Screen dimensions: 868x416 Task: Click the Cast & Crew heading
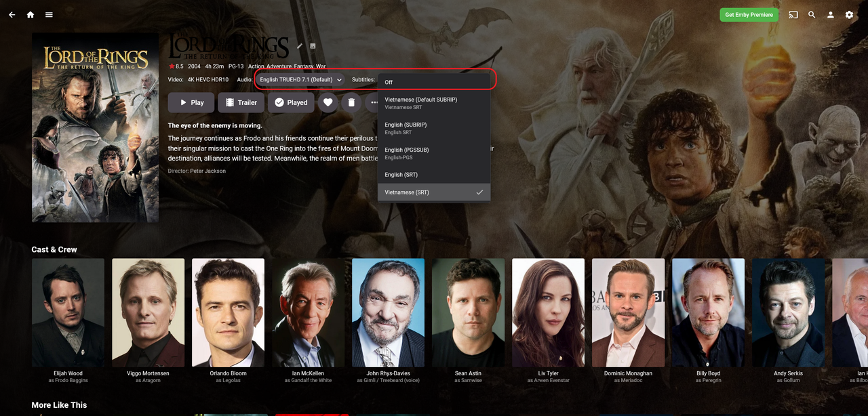click(x=54, y=249)
